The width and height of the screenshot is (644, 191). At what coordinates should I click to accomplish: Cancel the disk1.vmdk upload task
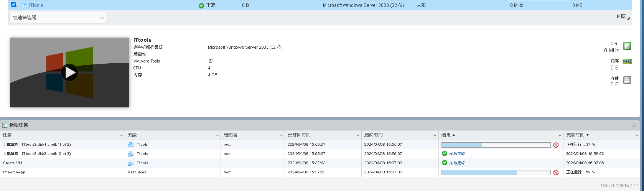[556, 145]
